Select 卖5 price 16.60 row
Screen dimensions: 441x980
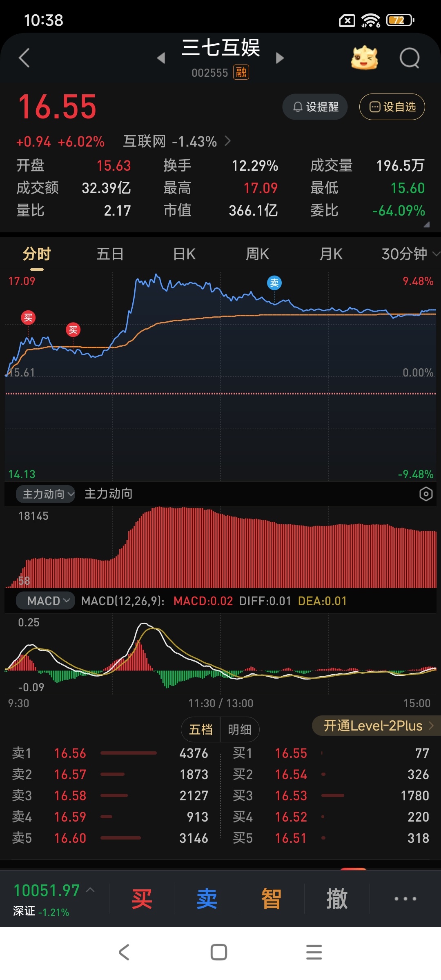tap(110, 838)
